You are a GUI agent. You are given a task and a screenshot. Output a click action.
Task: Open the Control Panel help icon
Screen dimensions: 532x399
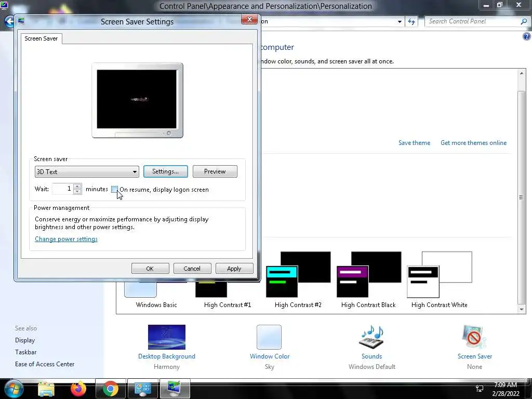(527, 36)
